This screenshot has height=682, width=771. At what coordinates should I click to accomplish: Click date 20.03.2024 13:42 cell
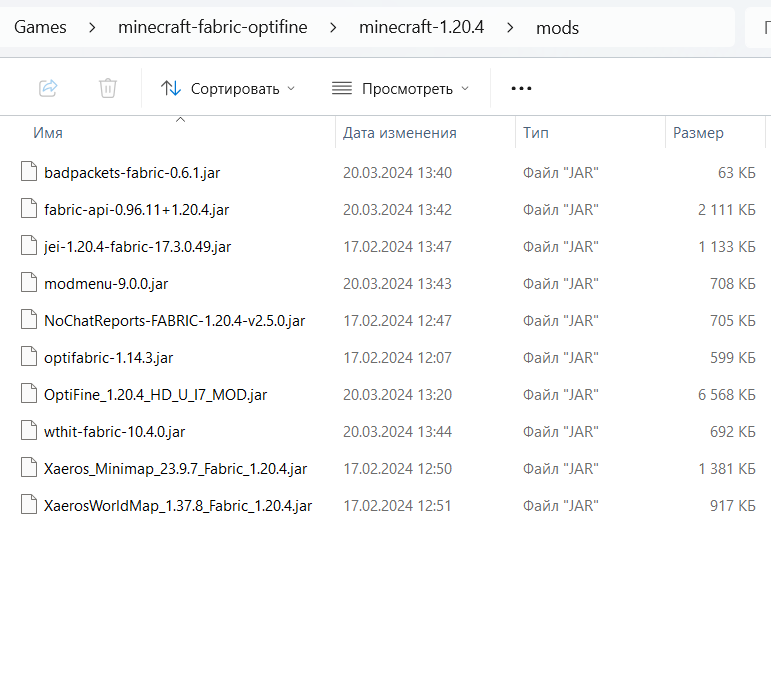point(397,210)
